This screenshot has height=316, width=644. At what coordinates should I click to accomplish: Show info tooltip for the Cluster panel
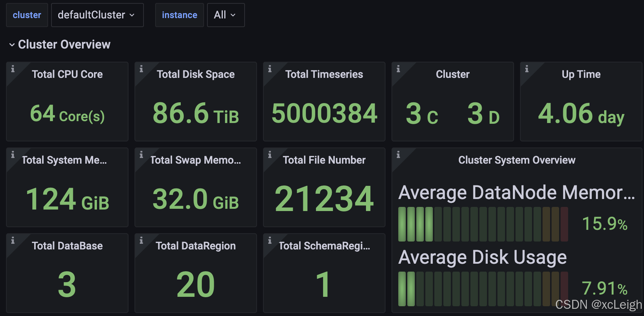coord(398,69)
